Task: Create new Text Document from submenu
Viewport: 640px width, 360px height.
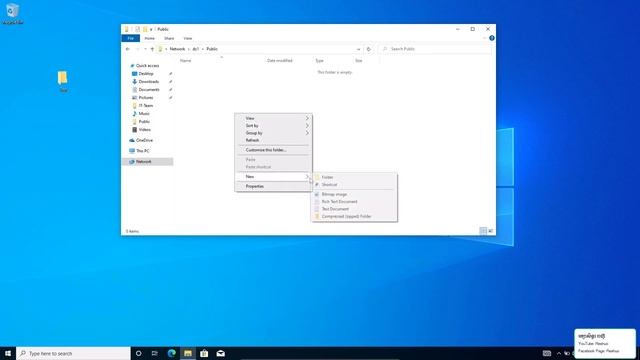Action: (354, 209)
